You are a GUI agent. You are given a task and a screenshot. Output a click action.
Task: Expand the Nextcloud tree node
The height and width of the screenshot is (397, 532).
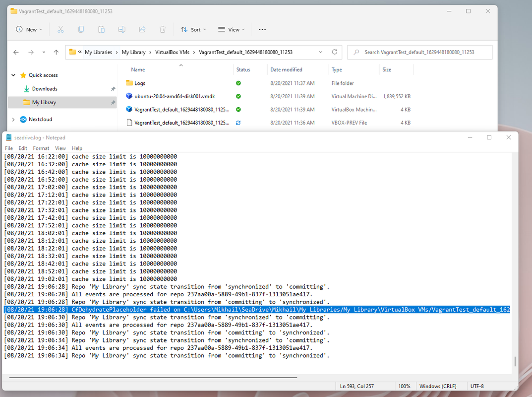coord(13,119)
